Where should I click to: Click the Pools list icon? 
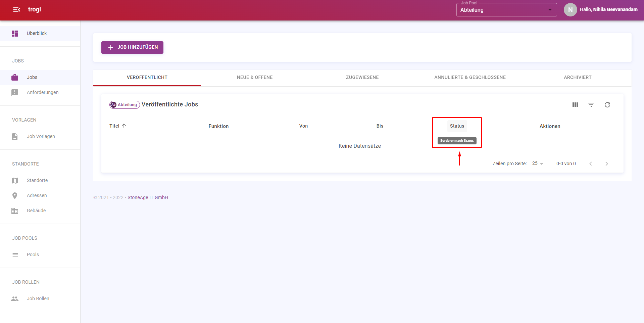point(15,255)
